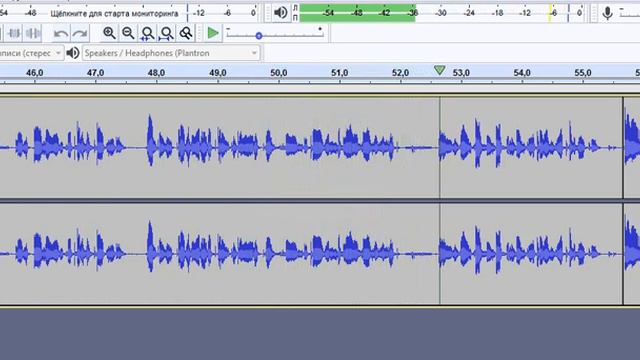Viewport: 640px width, 360px height.
Task: Click the Redo arrow icon
Action: tap(80, 33)
